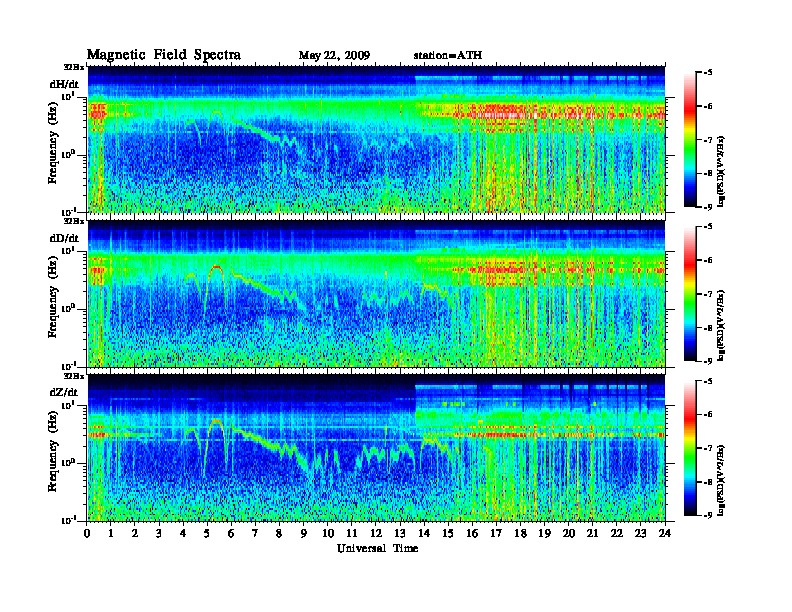Click the hour 16 tick label on the time axis
792x612 pixels.
coord(472,533)
